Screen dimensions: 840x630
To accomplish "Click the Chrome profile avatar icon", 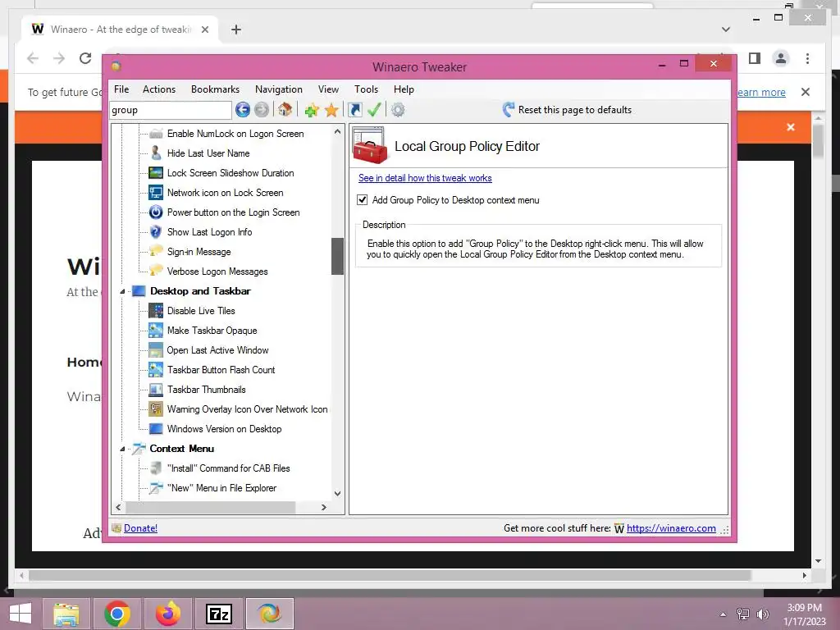I will tap(781, 58).
